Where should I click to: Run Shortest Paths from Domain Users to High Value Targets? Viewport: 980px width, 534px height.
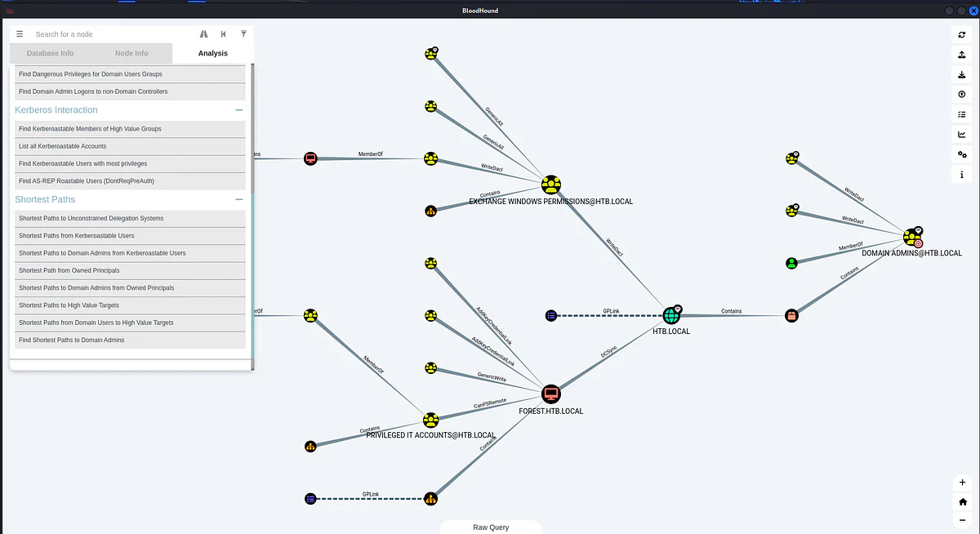[130, 323]
